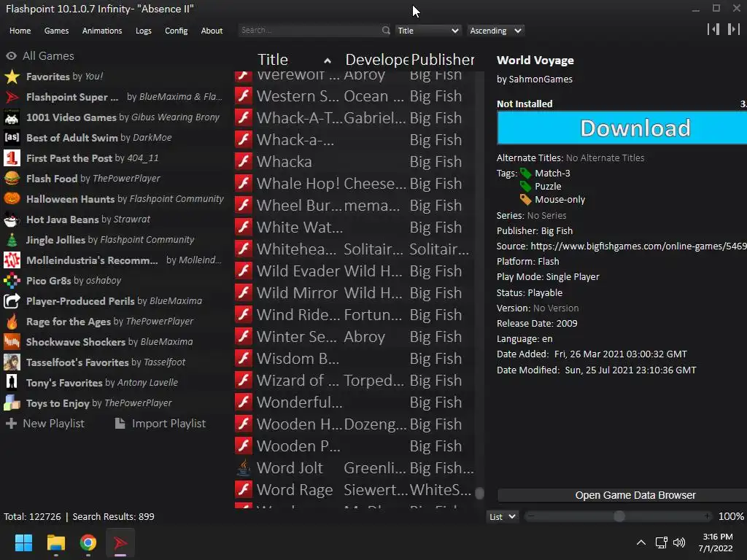Create a New Playlist

[x=45, y=424]
